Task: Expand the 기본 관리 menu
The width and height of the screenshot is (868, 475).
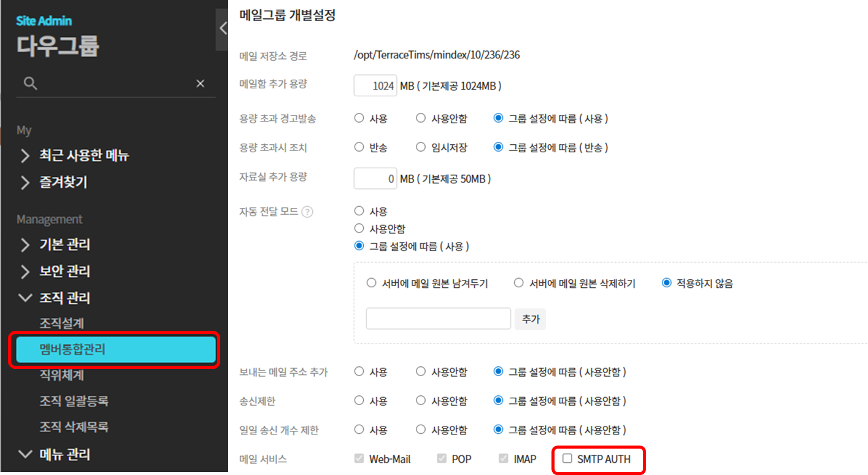Action: [x=64, y=245]
